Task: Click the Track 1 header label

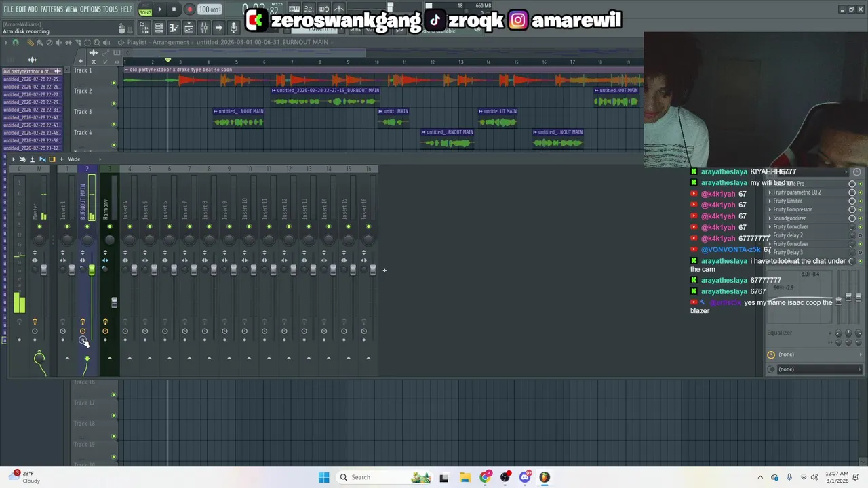Action: click(x=83, y=70)
